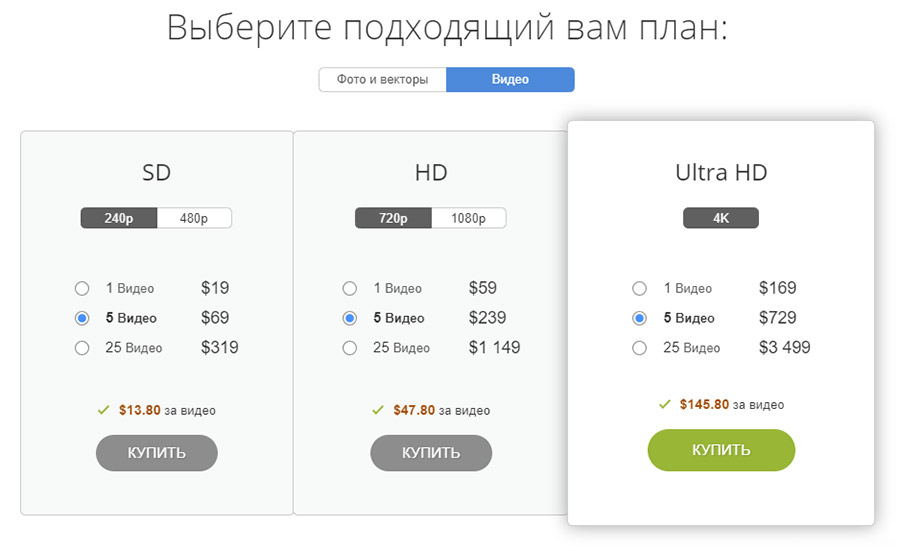Viewport: 900px width, 551px height.
Task: Select 720p resolution in HD plan
Action: (x=393, y=218)
